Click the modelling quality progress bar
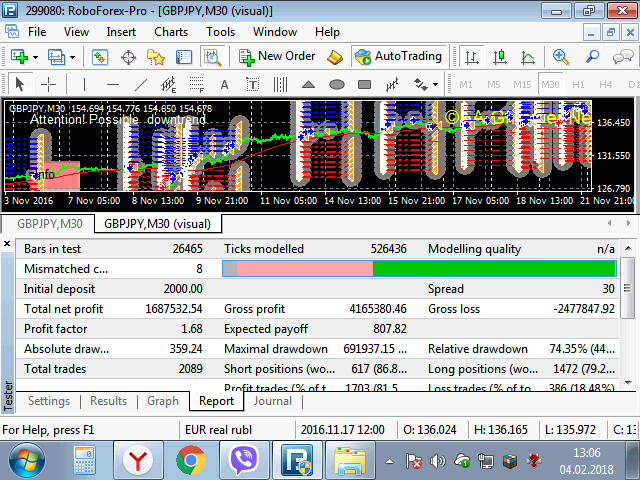640x480 pixels. click(419, 268)
